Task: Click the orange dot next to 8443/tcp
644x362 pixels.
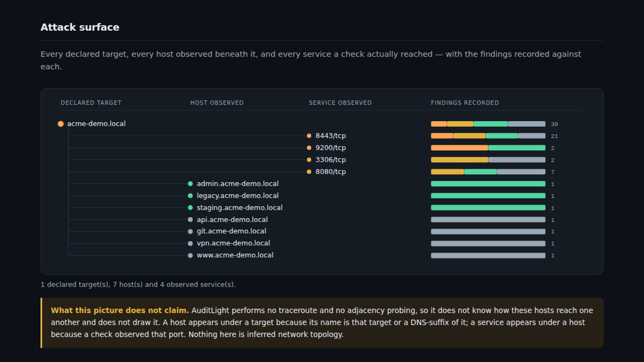Action: click(x=309, y=136)
